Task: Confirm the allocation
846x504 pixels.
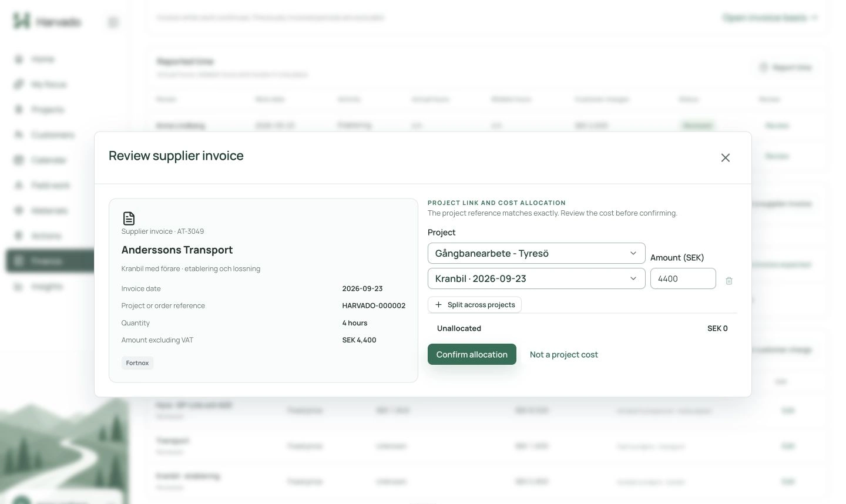Action: click(472, 354)
